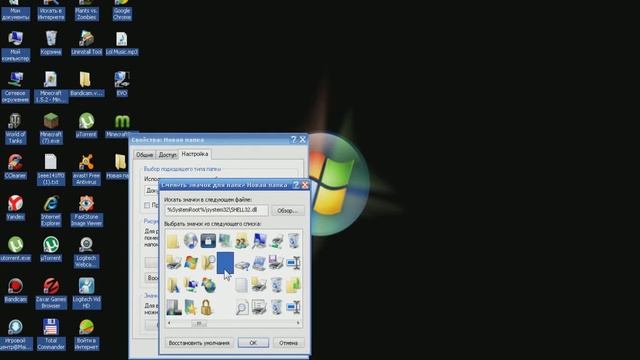Click the Войти в Интернет shortcut
Image resolution: width=640 pixels, height=360 pixels.
[86, 334]
